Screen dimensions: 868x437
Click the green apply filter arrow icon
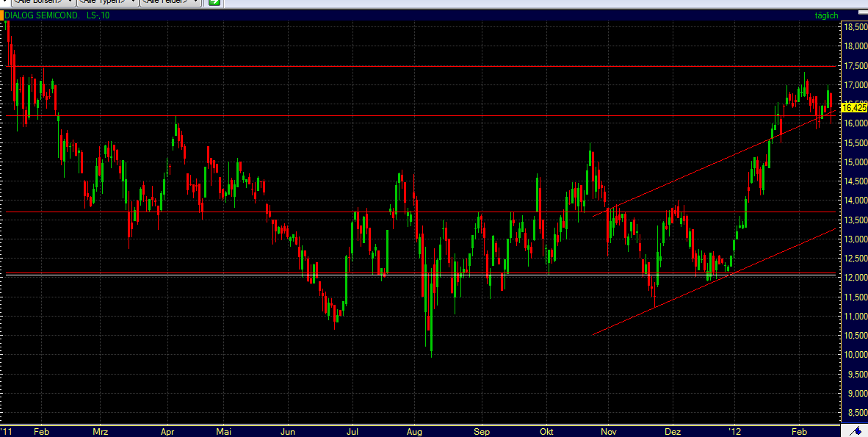click(x=214, y=3)
